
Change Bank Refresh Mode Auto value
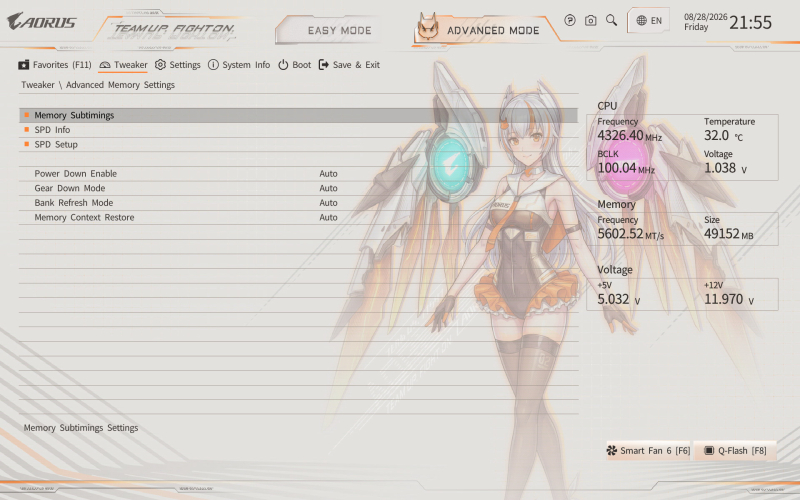pos(329,203)
